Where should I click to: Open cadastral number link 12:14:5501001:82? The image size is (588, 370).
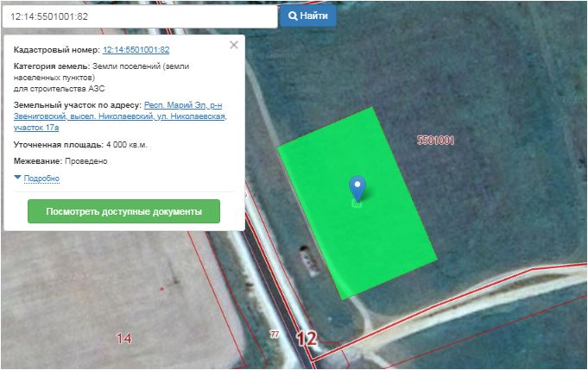pos(136,50)
